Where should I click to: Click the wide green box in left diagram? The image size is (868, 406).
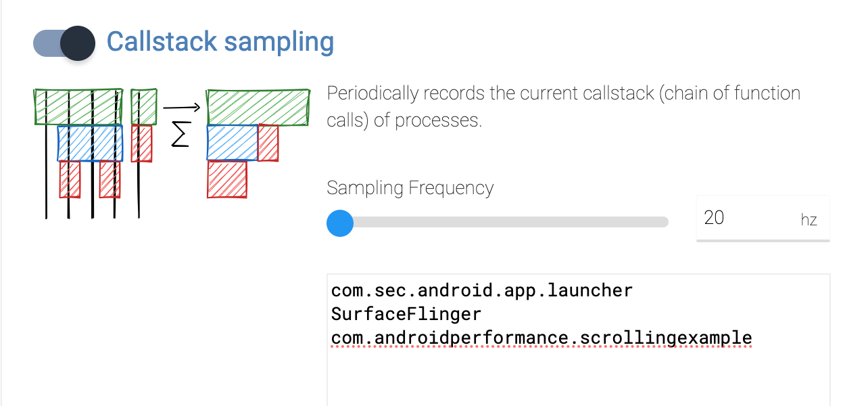(x=78, y=107)
